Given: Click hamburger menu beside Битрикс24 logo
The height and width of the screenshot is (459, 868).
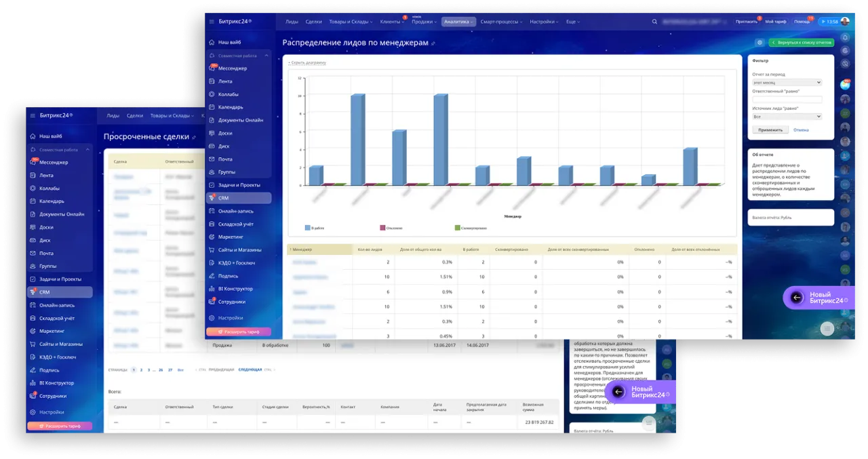Looking at the screenshot, I should [x=212, y=22].
